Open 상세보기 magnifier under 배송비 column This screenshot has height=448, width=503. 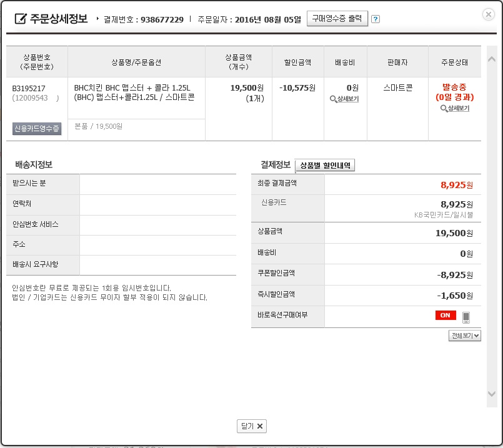point(344,99)
